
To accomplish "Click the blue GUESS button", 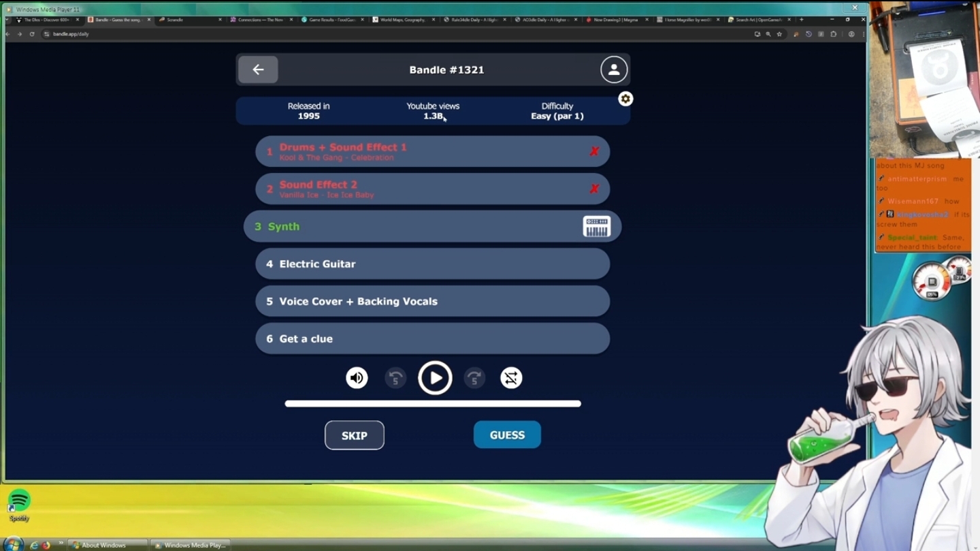I will [507, 435].
